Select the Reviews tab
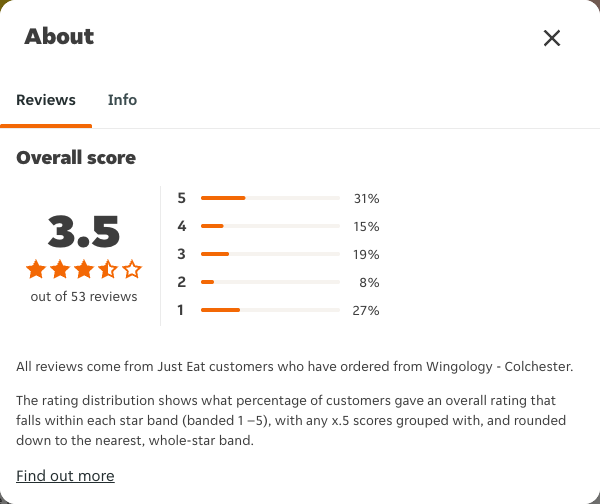This screenshot has height=504, width=600. [x=46, y=100]
